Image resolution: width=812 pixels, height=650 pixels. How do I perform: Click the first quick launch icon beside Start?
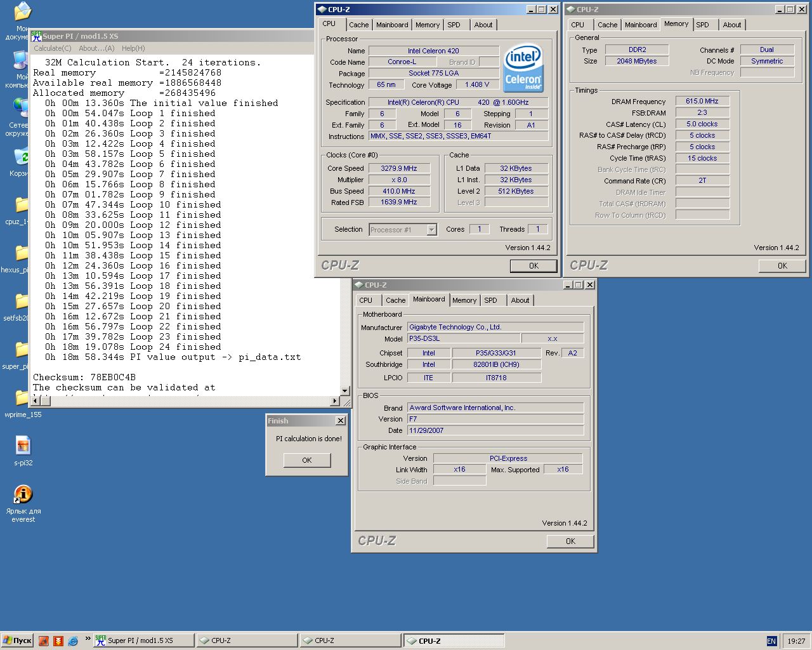(43, 640)
